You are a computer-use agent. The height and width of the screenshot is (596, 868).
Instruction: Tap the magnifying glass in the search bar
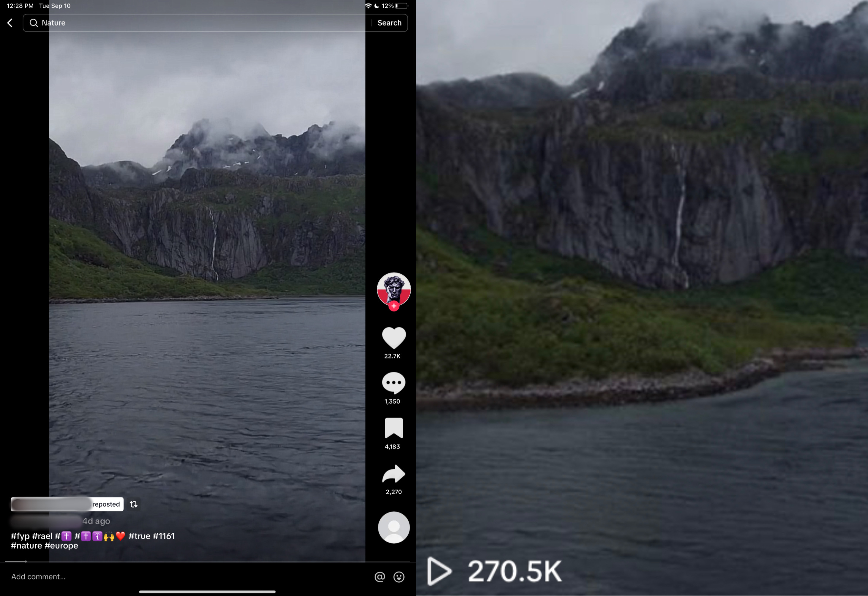tap(34, 23)
